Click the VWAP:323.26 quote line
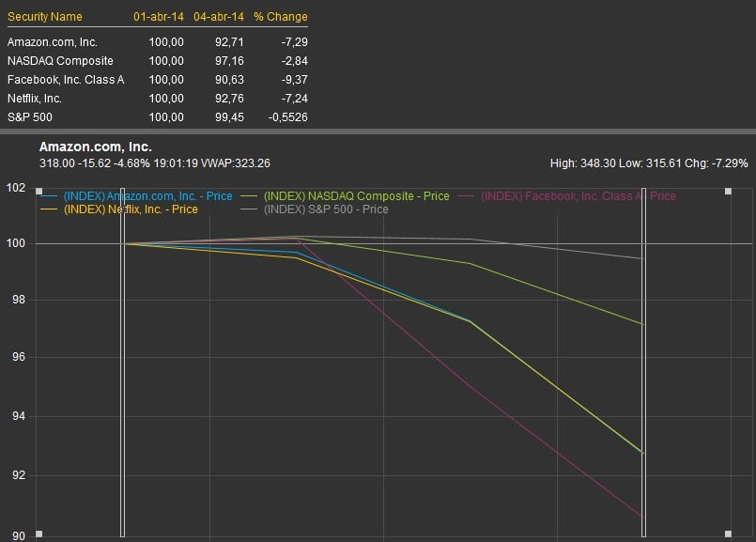Image resolution: width=756 pixels, height=542 pixels. [155, 163]
